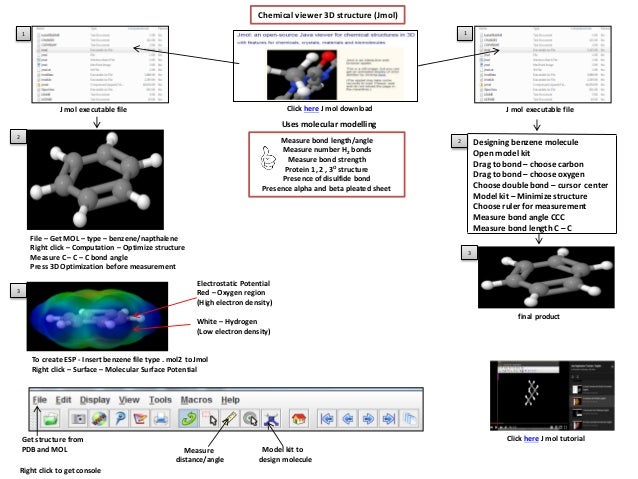Image resolution: width=638 pixels, height=479 pixels.
Task: Open the Display menu
Action: (x=95, y=400)
